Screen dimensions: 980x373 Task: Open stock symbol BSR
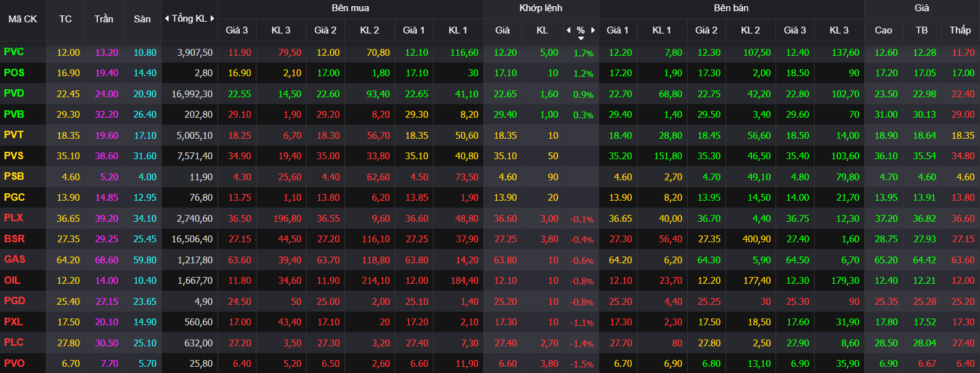point(15,239)
